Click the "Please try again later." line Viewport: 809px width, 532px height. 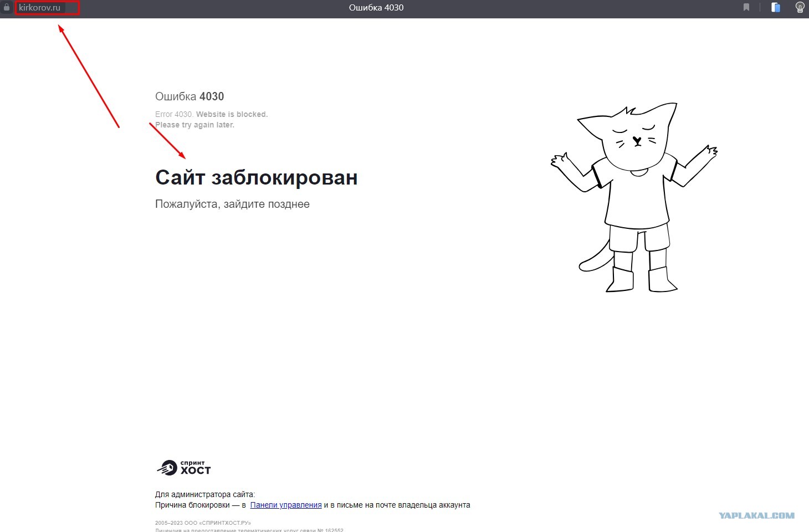tap(195, 125)
